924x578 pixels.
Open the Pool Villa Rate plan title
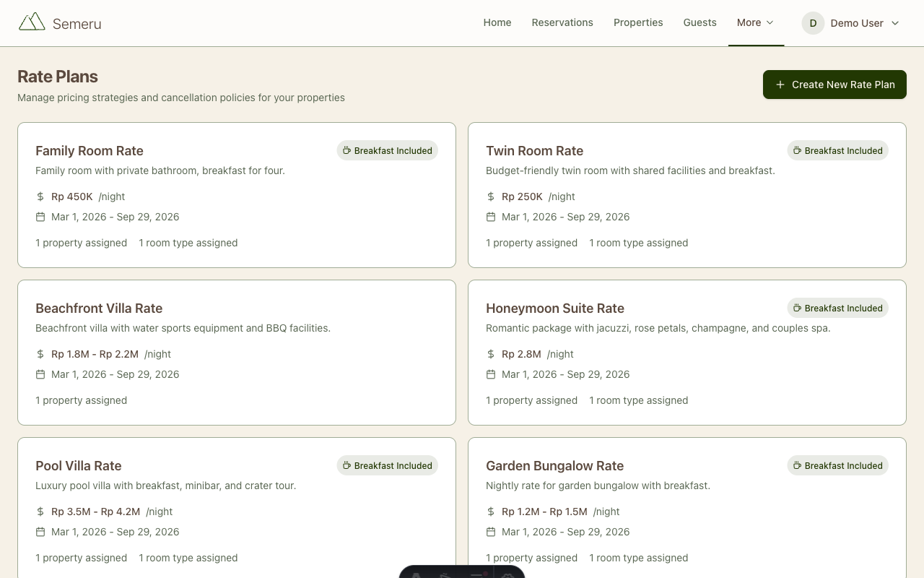pos(79,466)
